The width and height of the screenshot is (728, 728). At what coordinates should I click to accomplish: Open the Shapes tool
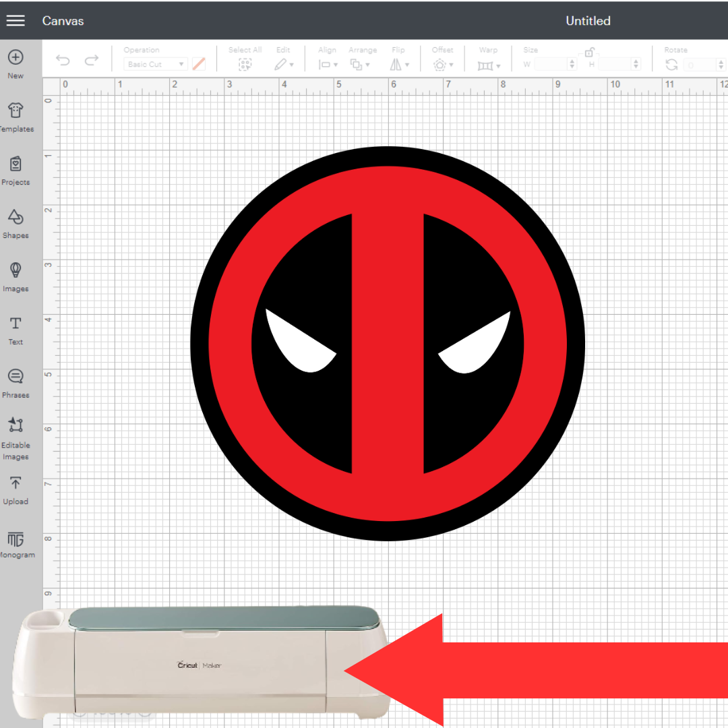[x=16, y=224]
